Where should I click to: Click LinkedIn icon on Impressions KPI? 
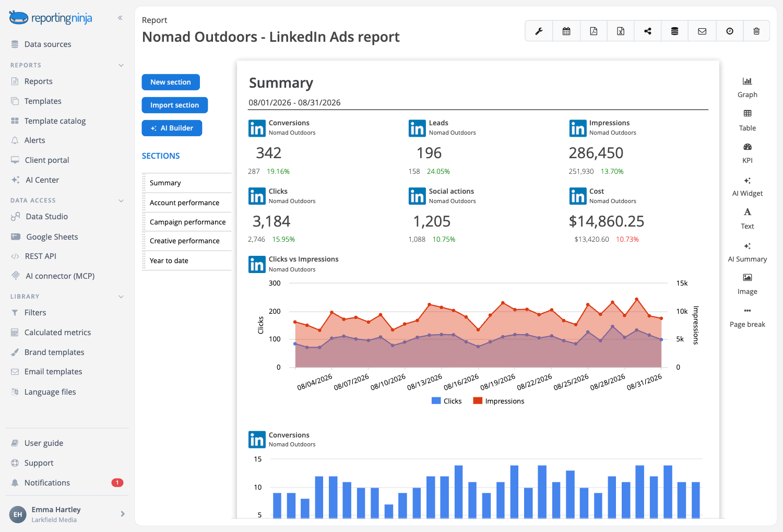click(578, 128)
